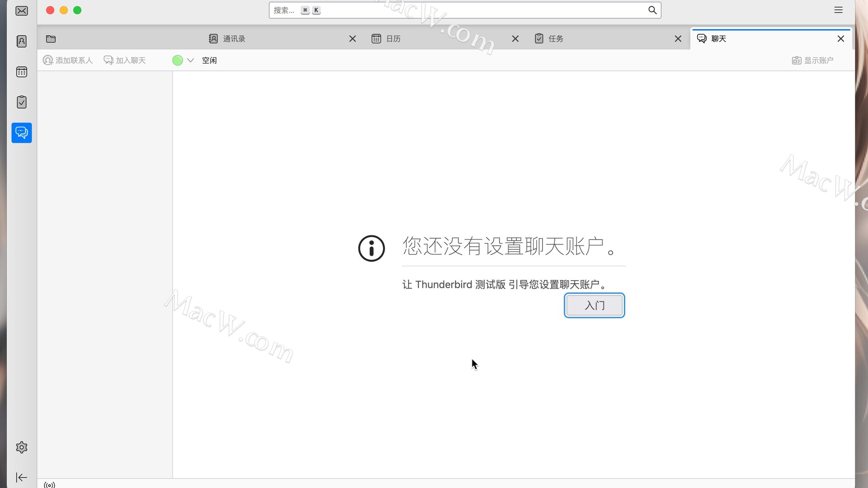Screen dimensions: 868x488
Task: Click 加入聊天 toolbar button
Action: pos(125,61)
